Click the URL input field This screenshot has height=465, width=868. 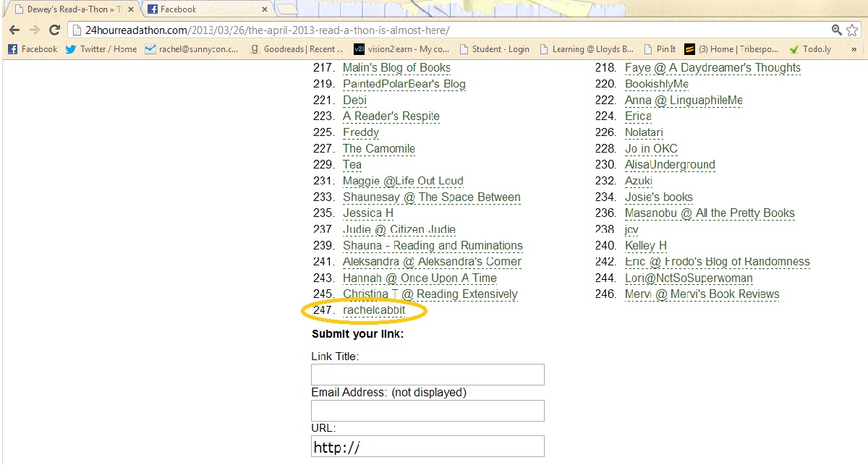point(427,446)
